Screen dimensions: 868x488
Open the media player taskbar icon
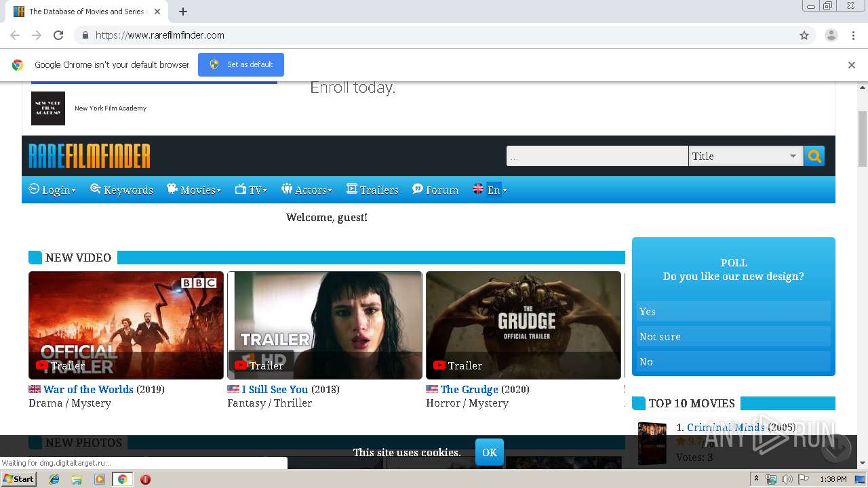[x=100, y=479]
